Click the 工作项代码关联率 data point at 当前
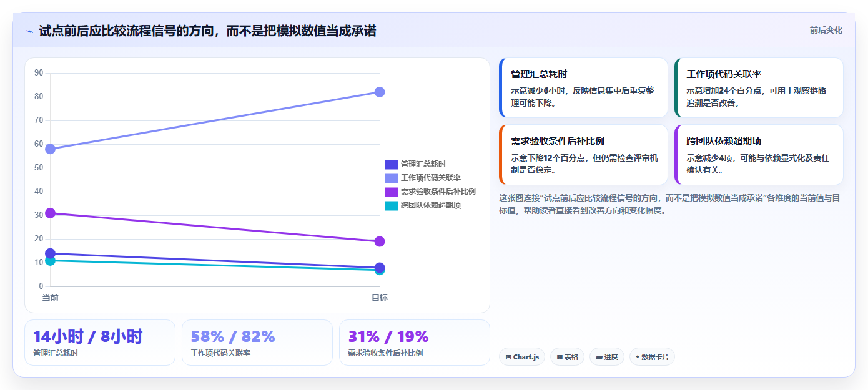 [51, 149]
